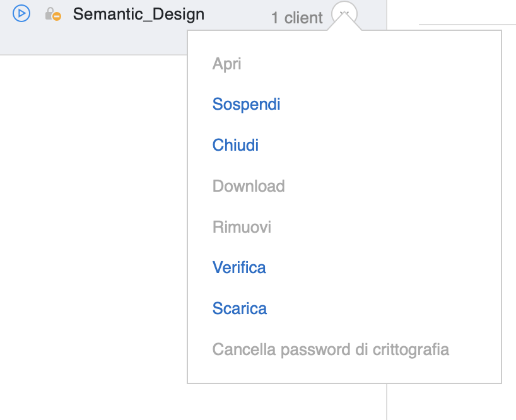
Task: Click the padlock encryption icon
Action: [x=50, y=13]
